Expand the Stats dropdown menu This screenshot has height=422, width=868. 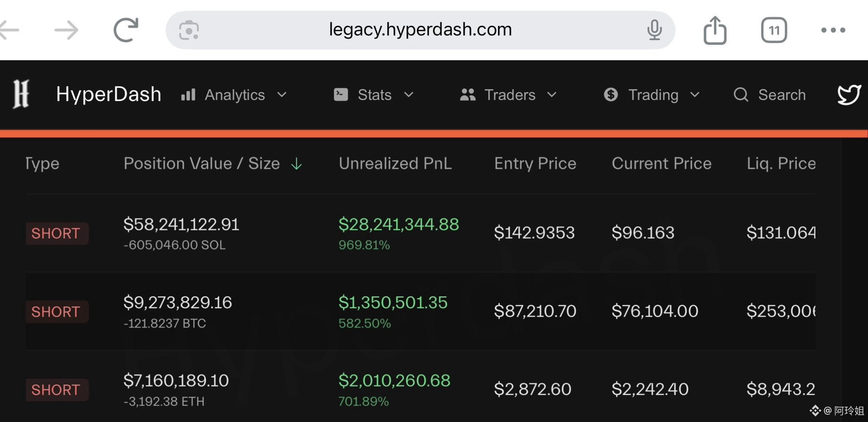pyautogui.click(x=373, y=94)
